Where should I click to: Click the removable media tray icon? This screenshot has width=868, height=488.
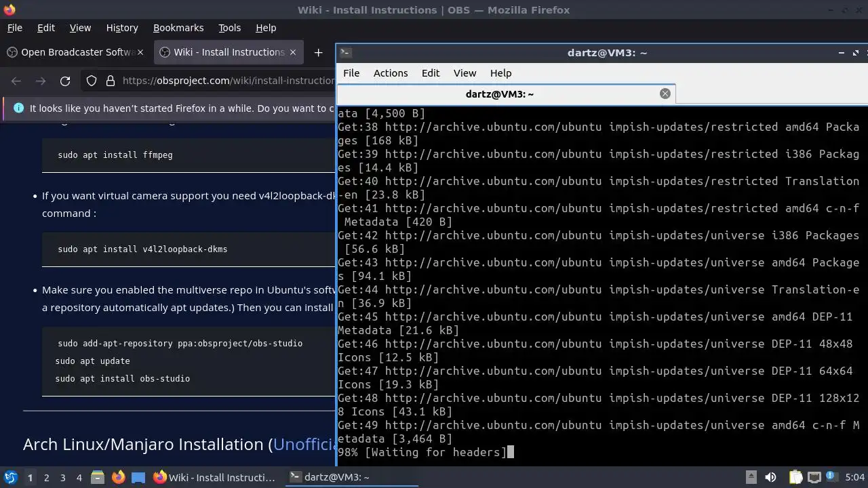(x=751, y=477)
